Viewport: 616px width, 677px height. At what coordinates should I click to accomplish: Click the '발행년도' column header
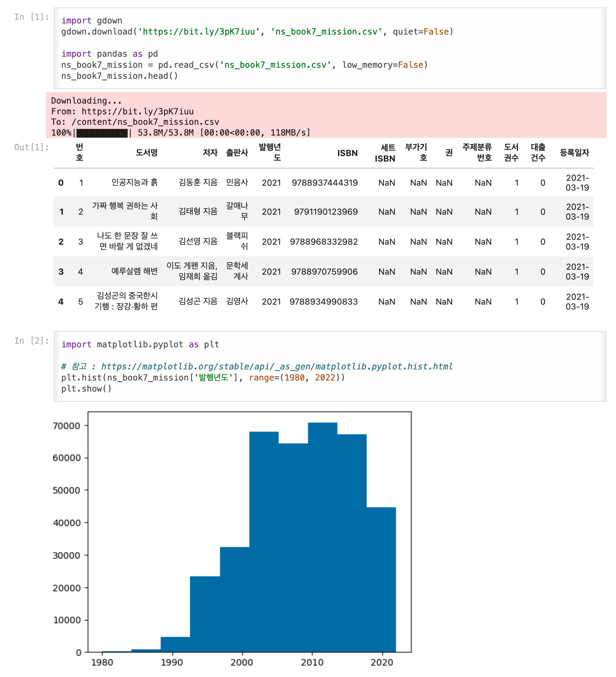[x=270, y=152]
